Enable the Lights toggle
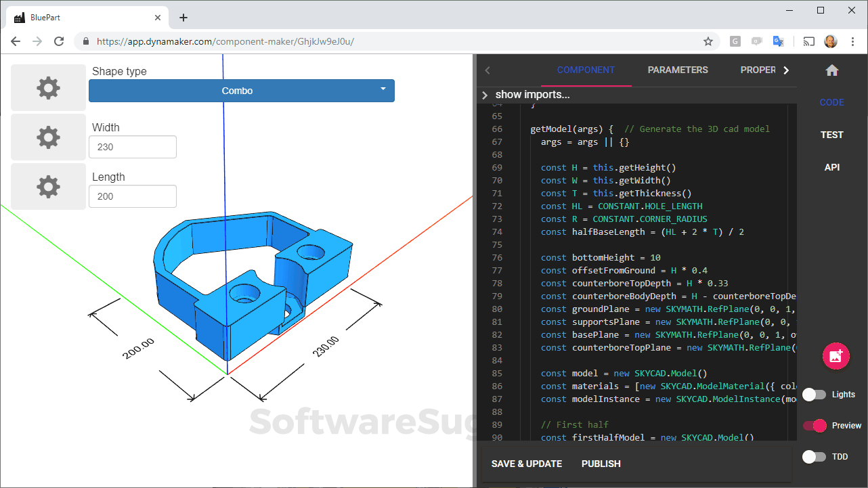The width and height of the screenshot is (868, 488). (815, 395)
